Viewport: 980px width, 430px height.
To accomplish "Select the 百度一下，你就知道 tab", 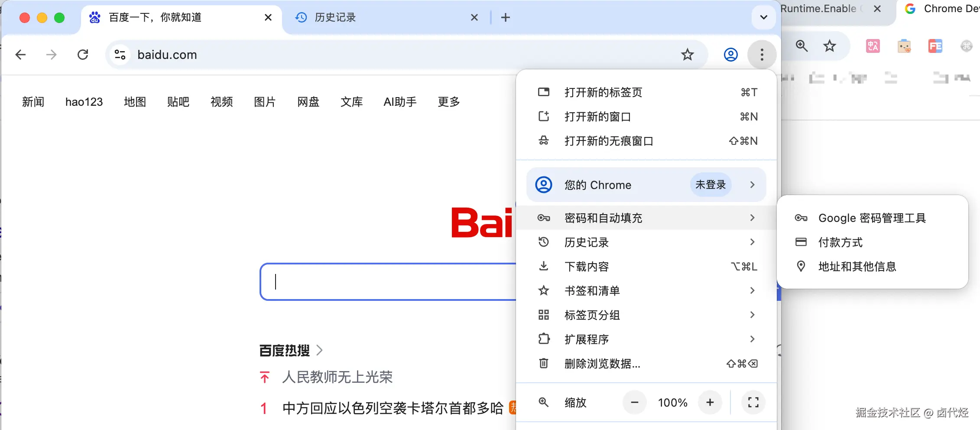I will tap(181, 17).
